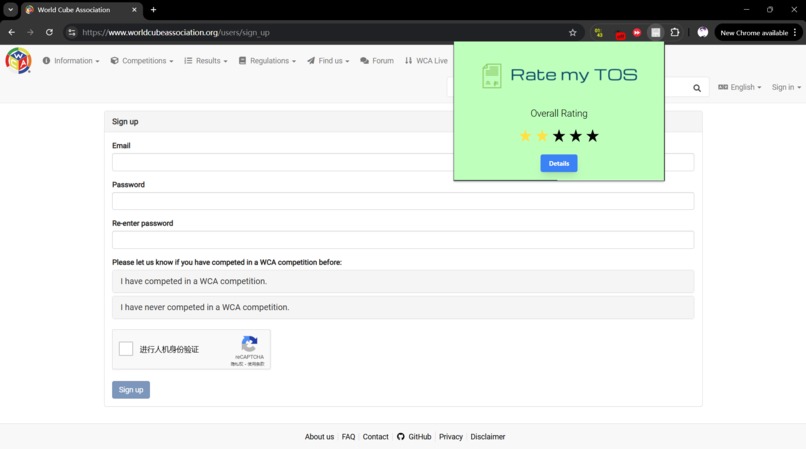Close the World Cube Association tab
Image resolution: width=806 pixels, height=449 pixels.
(x=134, y=9)
